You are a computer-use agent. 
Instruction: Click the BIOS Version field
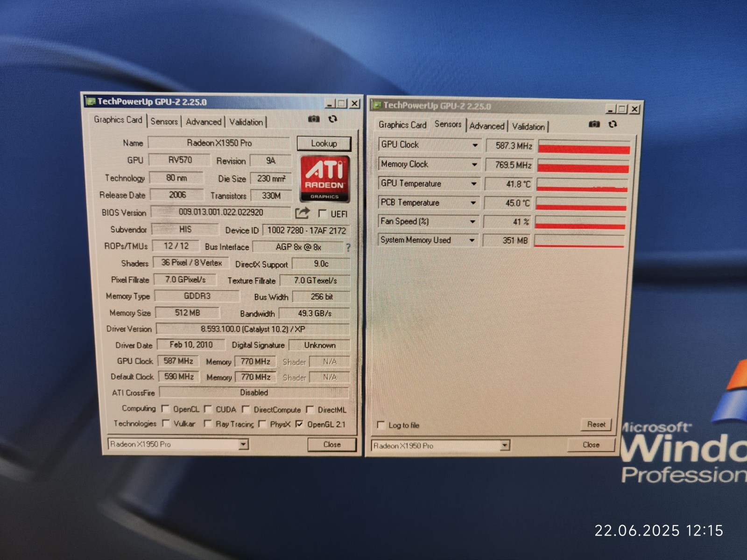[221, 212]
